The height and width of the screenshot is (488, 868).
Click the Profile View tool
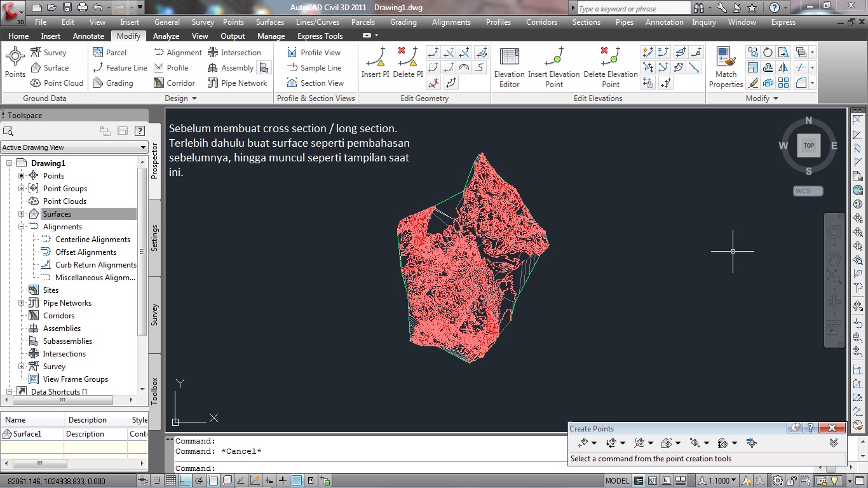pyautogui.click(x=314, y=53)
